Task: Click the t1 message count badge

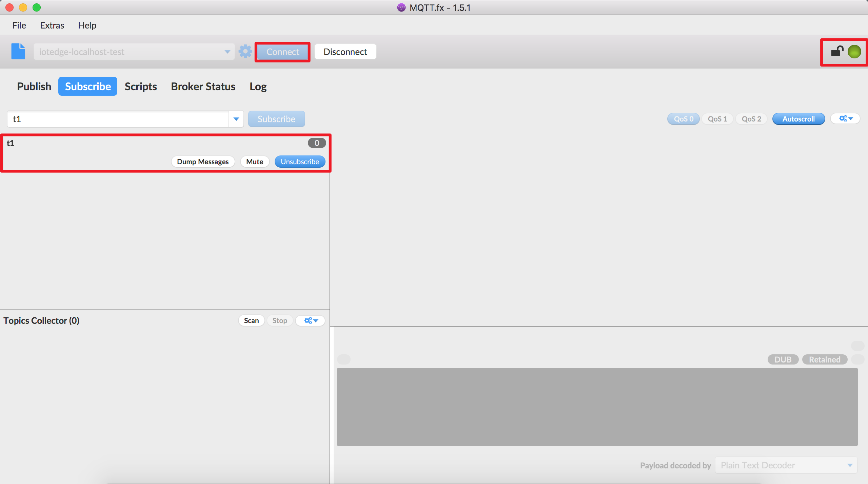Action: [317, 143]
